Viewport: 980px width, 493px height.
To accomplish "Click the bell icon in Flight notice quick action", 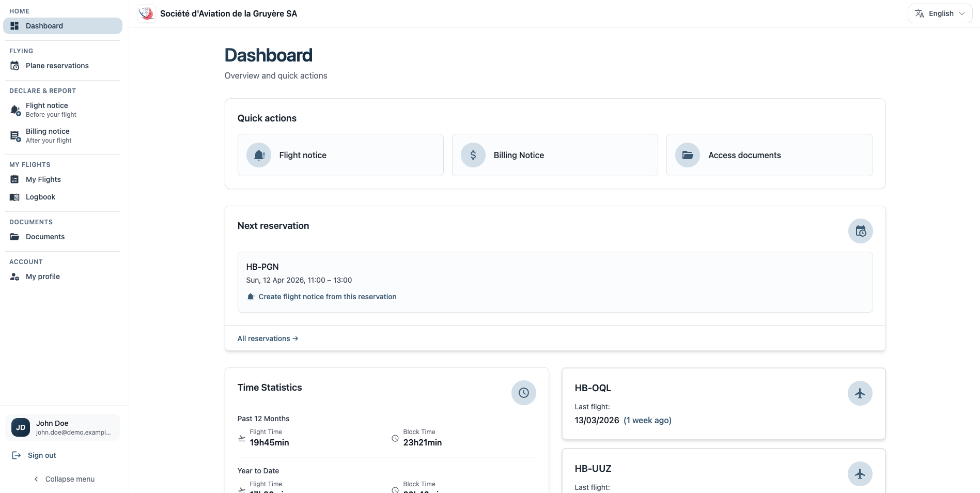I will click(x=259, y=155).
